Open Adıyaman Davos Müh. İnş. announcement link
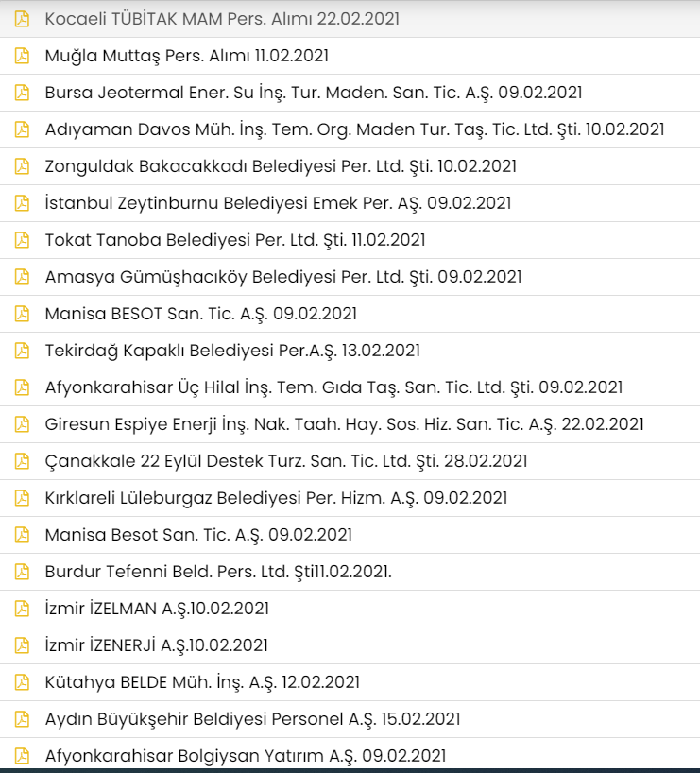Image resolution: width=700 pixels, height=773 pixels. click(x=354, y=129)
